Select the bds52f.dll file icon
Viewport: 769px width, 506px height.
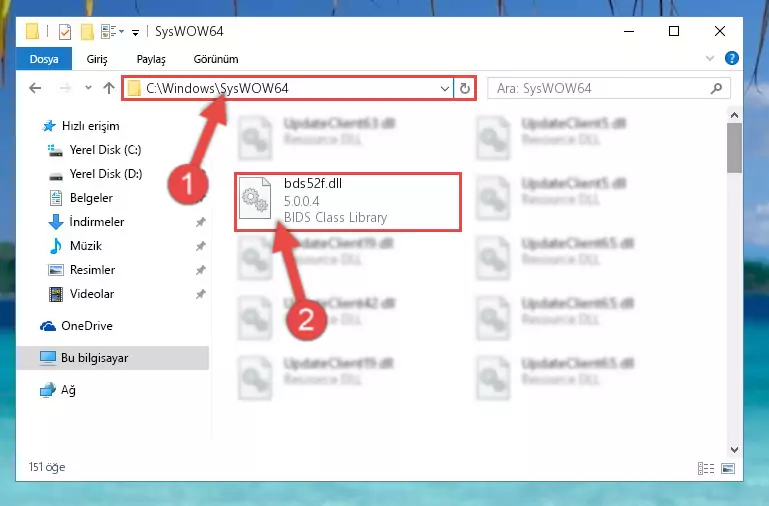pyautogui.click(x=255, y=199)
